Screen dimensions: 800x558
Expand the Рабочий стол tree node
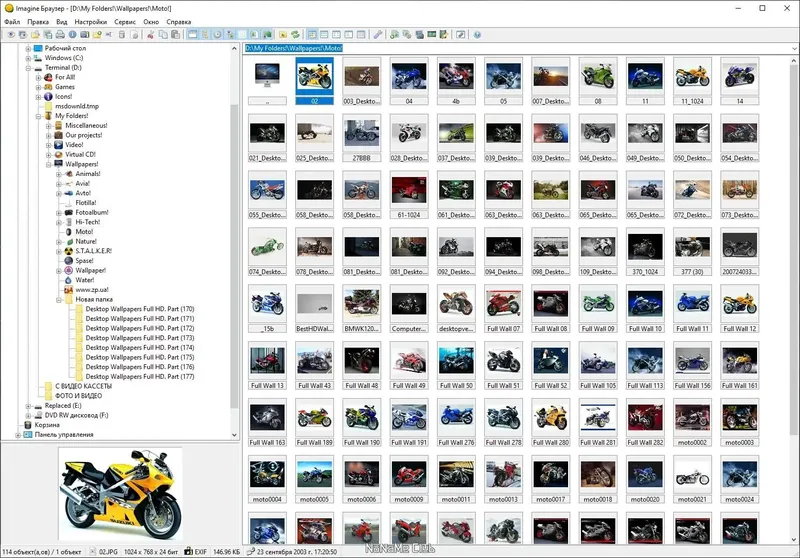28,48
